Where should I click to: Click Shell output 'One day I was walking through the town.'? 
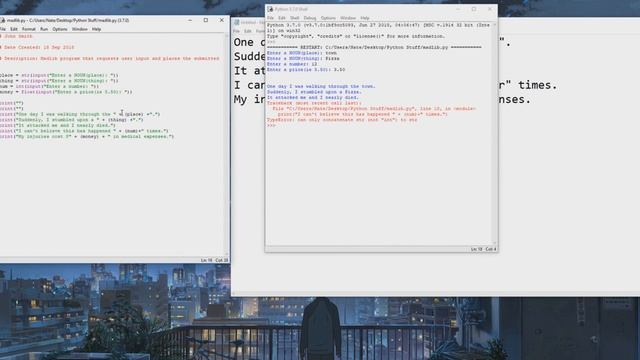(321, 87)
